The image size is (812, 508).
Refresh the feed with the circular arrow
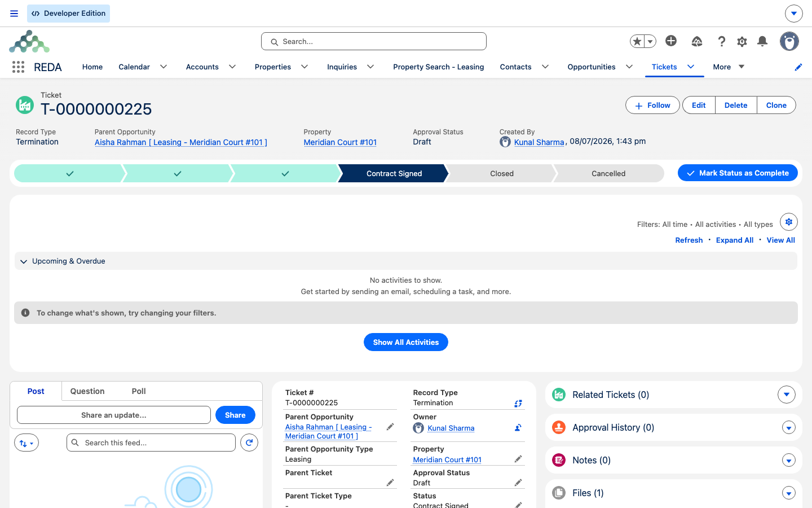pyautogui.click(x=249, y=443)
